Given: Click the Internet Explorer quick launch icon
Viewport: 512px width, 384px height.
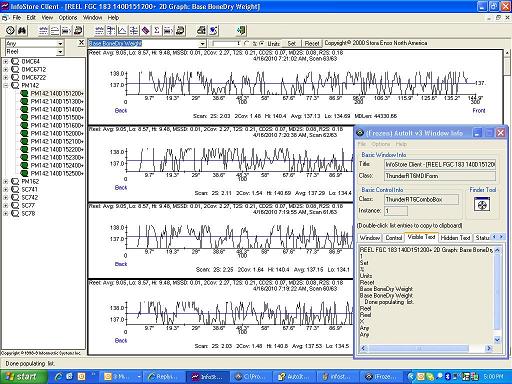Looking at the screenshot, I should [x=59, y=377].
